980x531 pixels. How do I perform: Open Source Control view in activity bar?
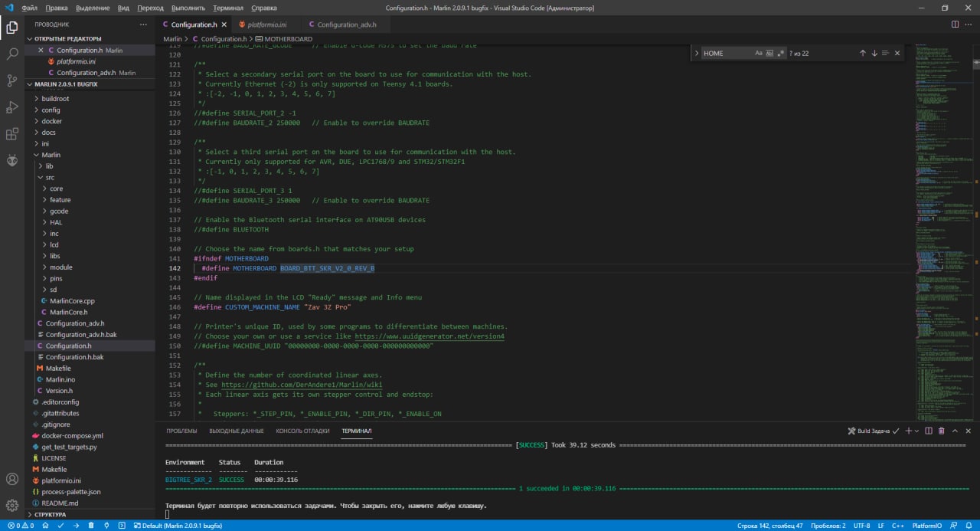pos(12,80)
